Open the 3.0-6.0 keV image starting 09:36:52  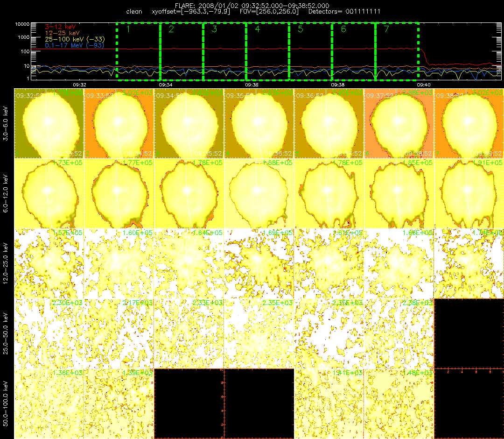329,123
